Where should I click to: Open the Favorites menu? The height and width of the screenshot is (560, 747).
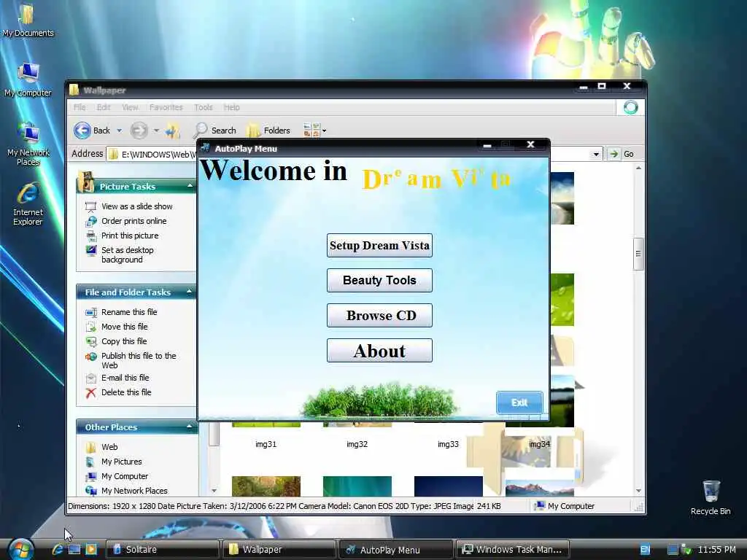166,107
